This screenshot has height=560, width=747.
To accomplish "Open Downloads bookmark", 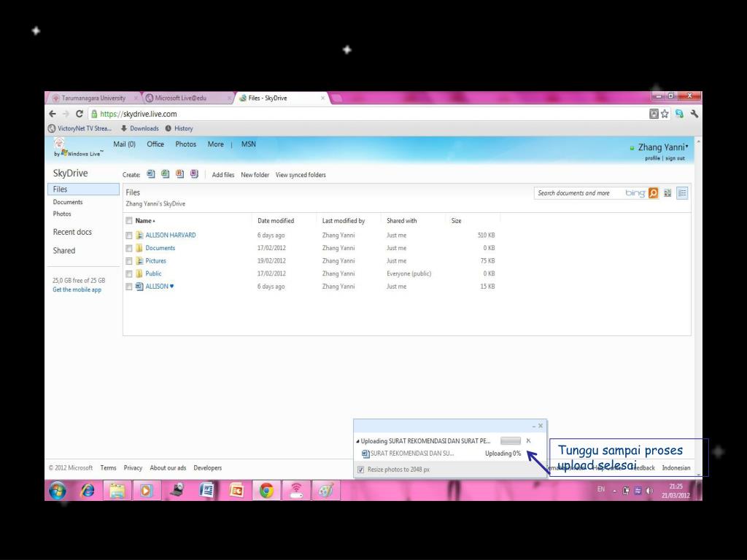I will 139,128.
